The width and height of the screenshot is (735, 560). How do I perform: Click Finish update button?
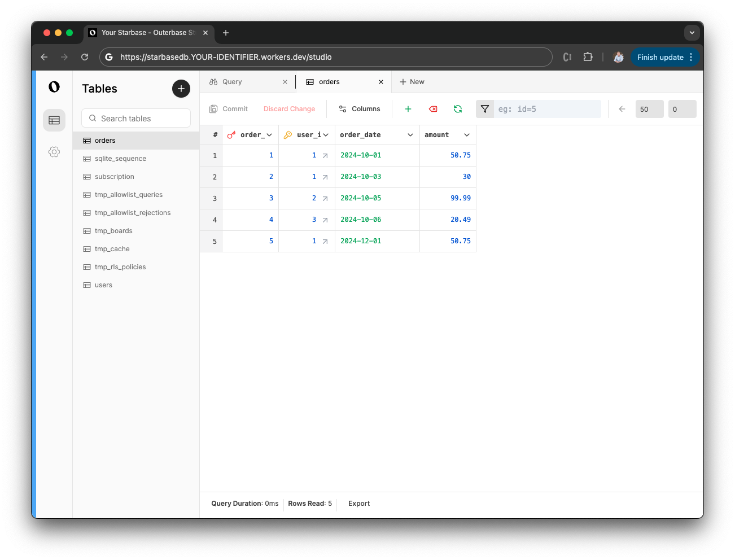(665, 57)
